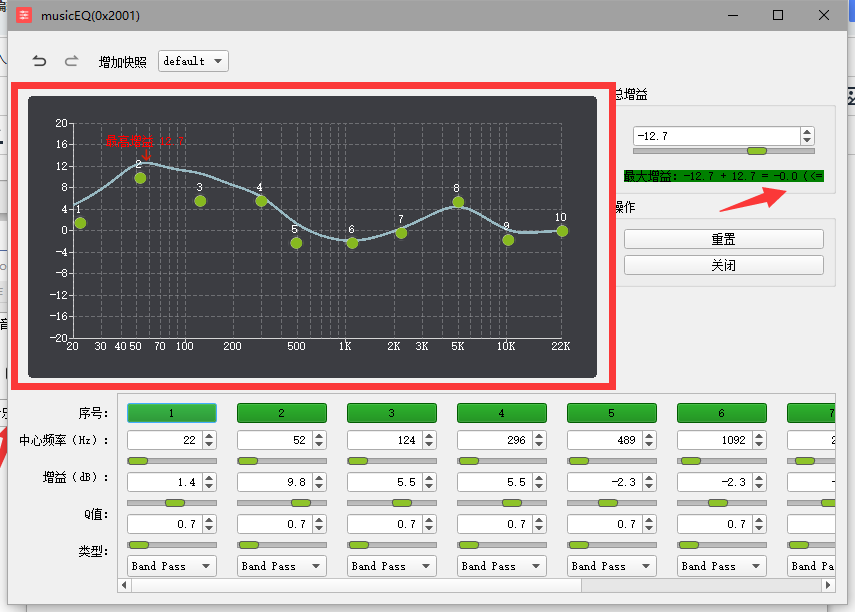855x612 pixels.
Task: Select EQ node 5 on the graph
Action: pos(296,243)
